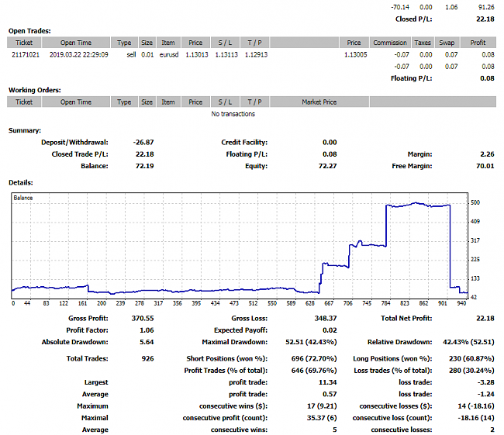Viewport: 504px width, 435px height.
Task: Select the average loss trade value -1.24
Action: (x=486, y=394)
